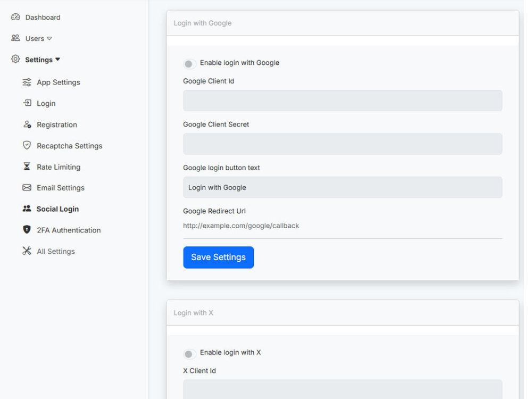Click the All Settings tools icon
Viewport: 532px width, 399px height.
point(27,251)
